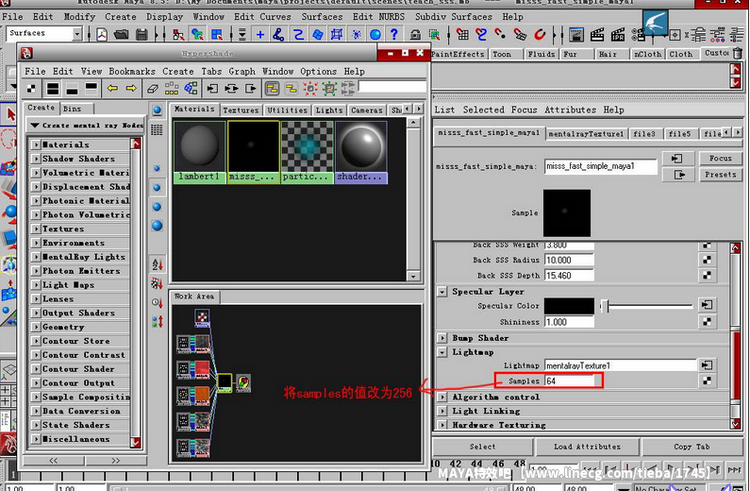Image resolution: width=750 pixels, height=491 pixels.
Task: Toggle the Create bar checker icon
Action: tap(31, 88)
